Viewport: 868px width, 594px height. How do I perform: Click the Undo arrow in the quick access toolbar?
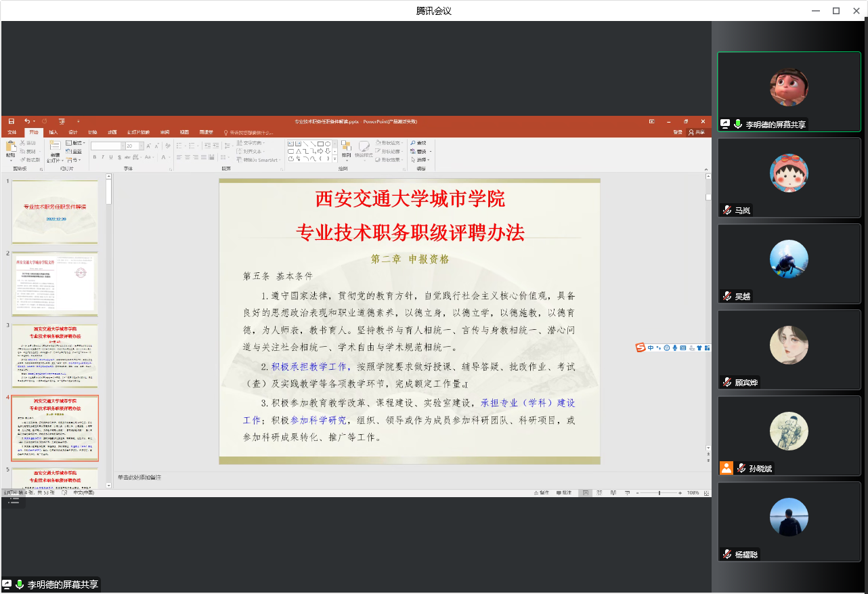pos(27,121)
